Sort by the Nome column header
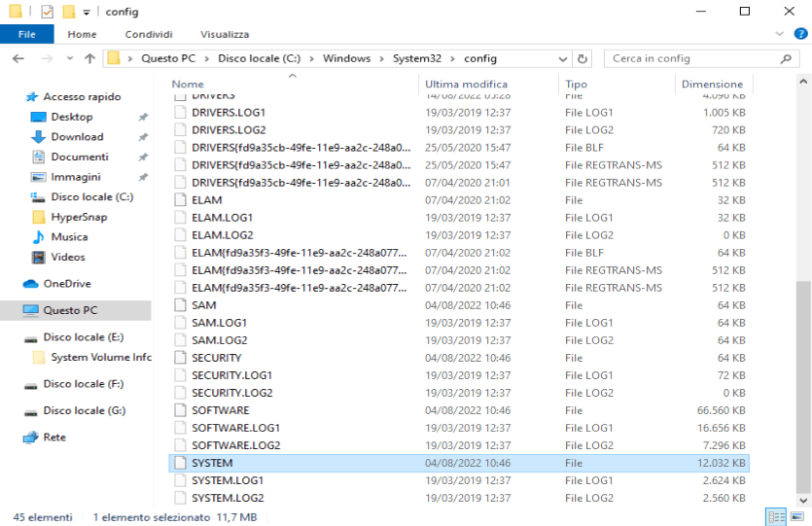 pos(188,84)
